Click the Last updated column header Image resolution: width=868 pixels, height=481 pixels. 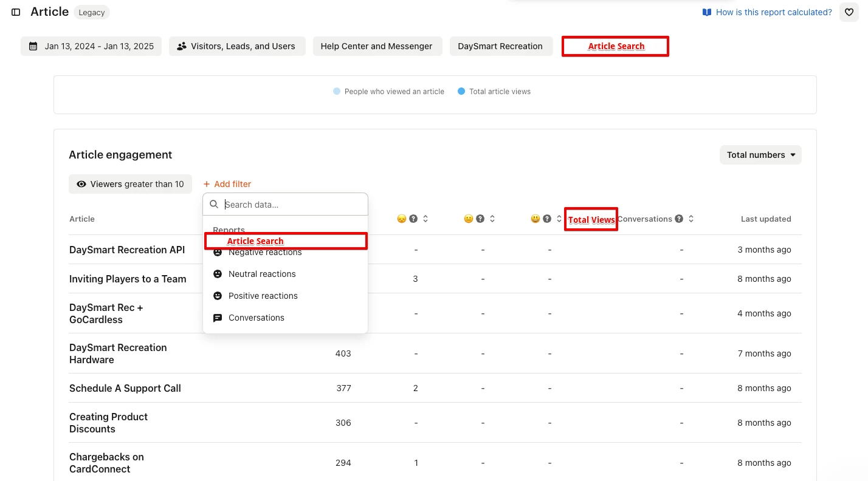coord(766,219)
